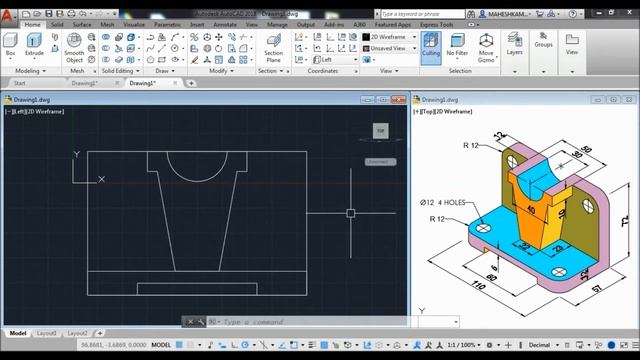640x360 pixels.
Task: Select the Line tool in Draw panel
Action: click(x=162, y=49)
